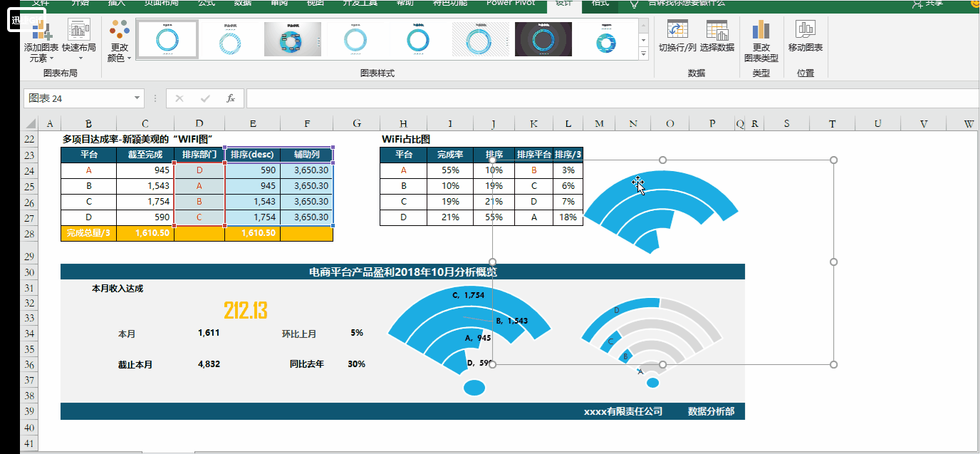Click the 同比去年 label
Viewport: 980px width, 454px height.
point(306,363)
